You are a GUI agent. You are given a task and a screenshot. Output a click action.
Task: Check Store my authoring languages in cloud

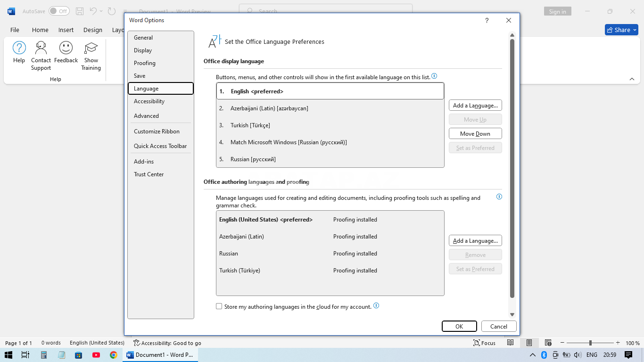click(x=219, y=306)
